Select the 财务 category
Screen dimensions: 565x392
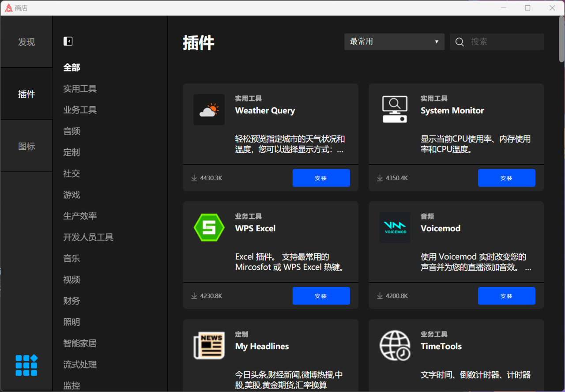coord(72,300)
